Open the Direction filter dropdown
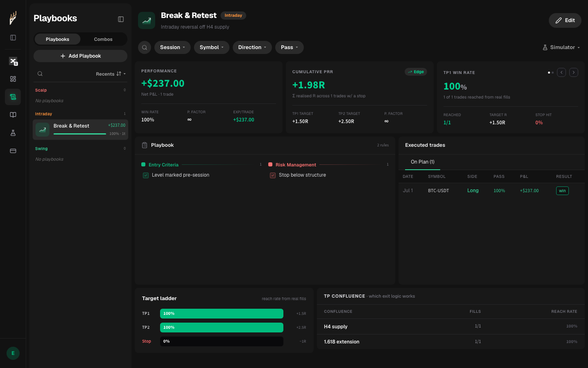The height and width of the screenshot is (368, 588). click(x=252, y=47)
